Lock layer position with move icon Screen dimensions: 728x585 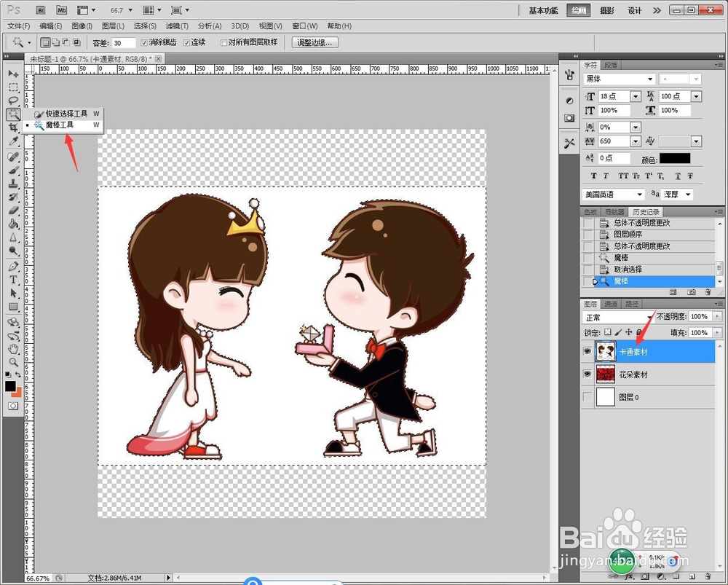pyautogui.click(x=629, y=332)
